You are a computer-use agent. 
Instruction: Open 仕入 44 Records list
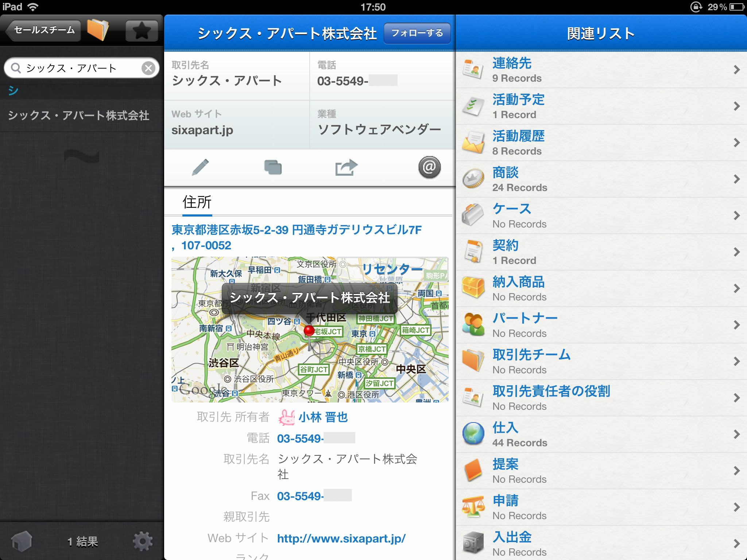601,434
